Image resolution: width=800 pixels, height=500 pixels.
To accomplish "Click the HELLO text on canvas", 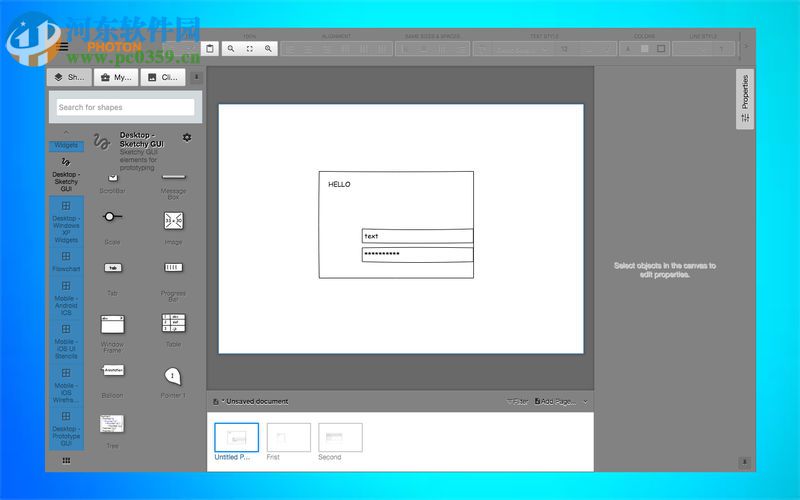I will (339, 185).
